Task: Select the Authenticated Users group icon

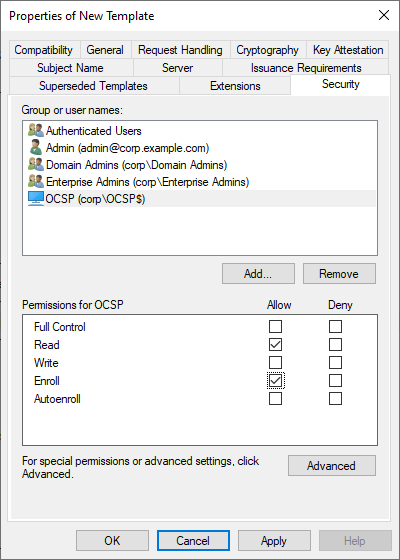Action: point(36,131)
